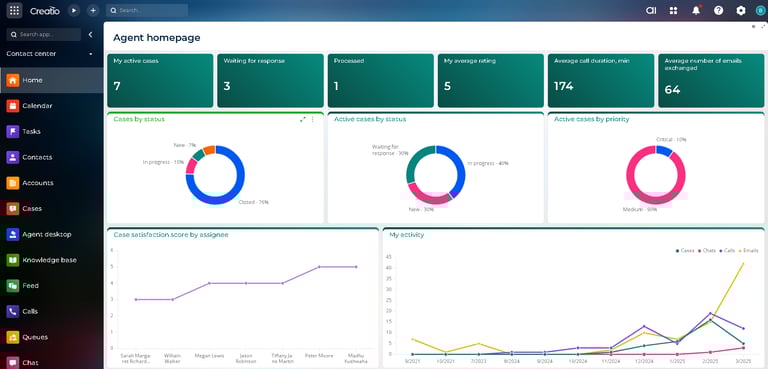Open the user profile avatar
The width and height of the screenshot is (768, 369).
point(760,10)
